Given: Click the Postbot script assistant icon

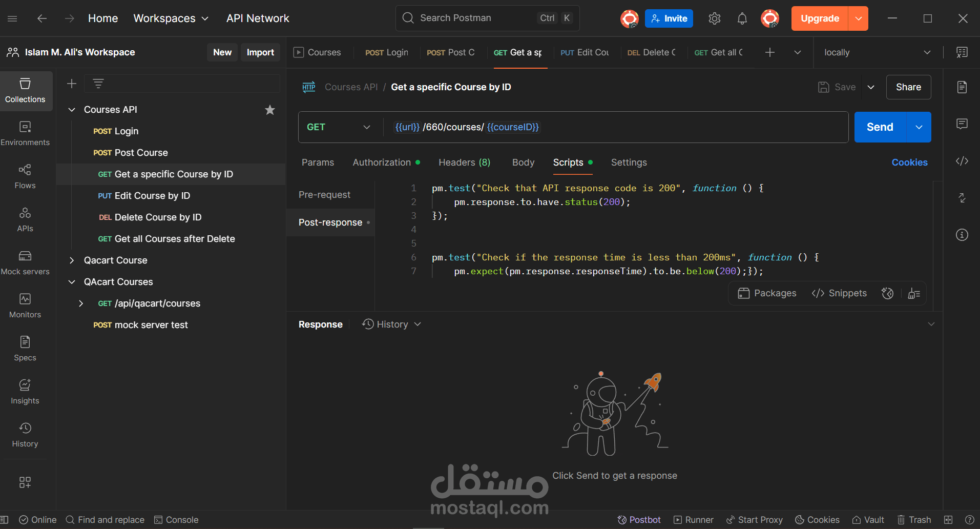Looking at the screenshot, I should (887, 293).
